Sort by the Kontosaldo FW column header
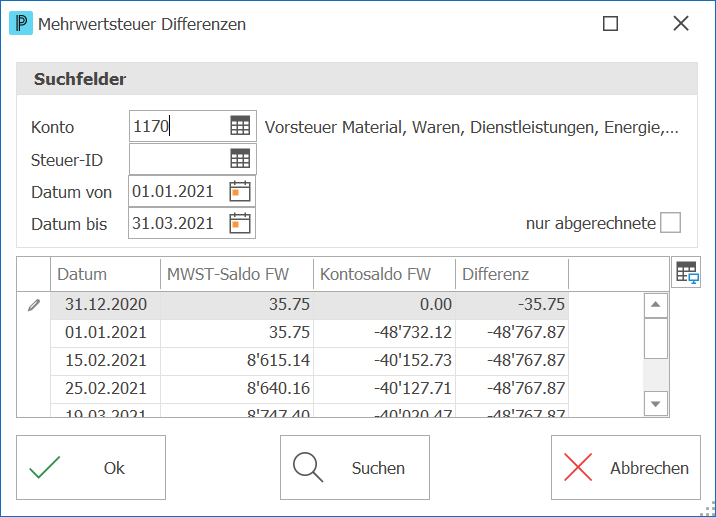The height and width of the screenshot is (517, 716). (x=384, y=274)
